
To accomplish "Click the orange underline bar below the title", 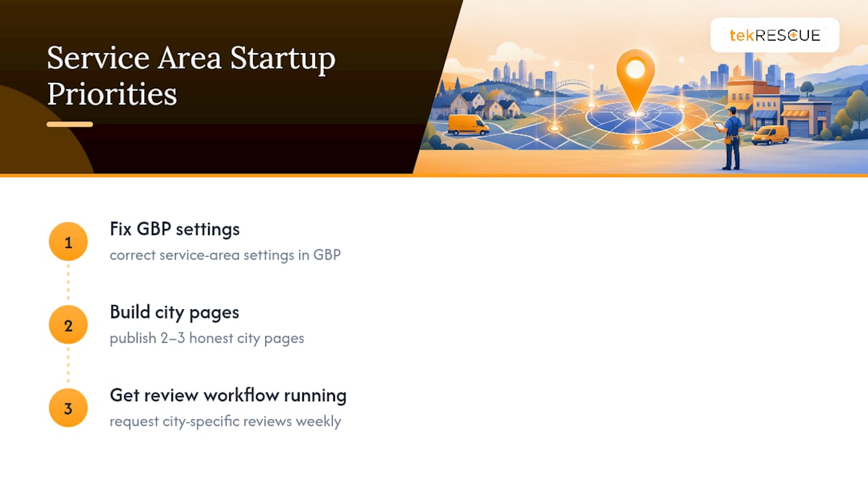I will tap(70, 124).
